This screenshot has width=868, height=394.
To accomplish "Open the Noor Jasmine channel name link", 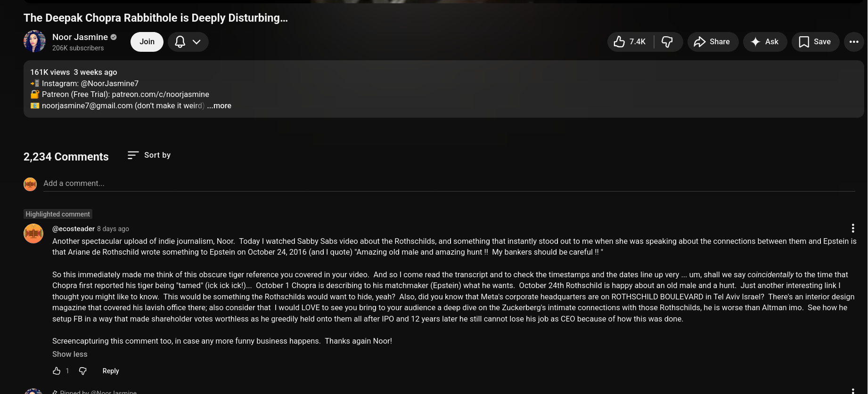I will pyautogui.click(x=80, y=37).
